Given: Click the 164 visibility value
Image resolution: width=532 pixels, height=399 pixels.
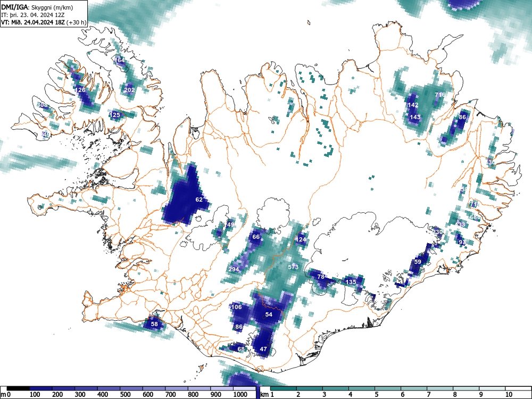Looking at the screenshot, I should [x=120, y=60].
